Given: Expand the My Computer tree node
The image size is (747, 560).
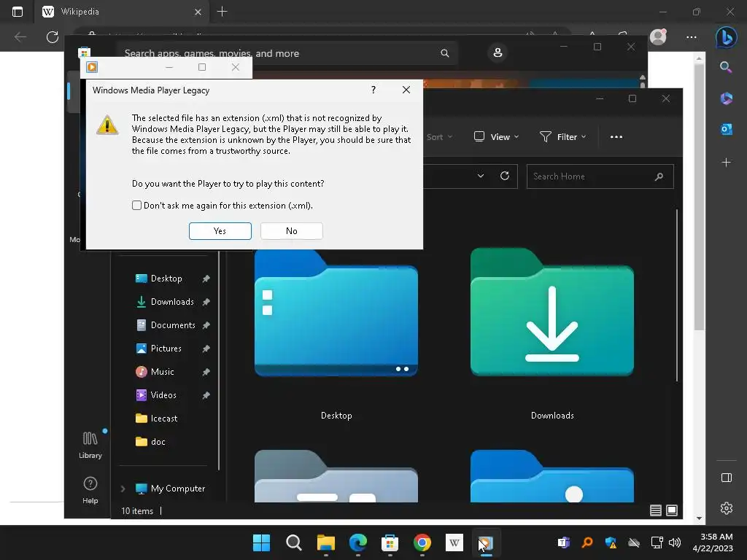Looking at the screenshot, I should pyautogui.click(x=123, y=489).
